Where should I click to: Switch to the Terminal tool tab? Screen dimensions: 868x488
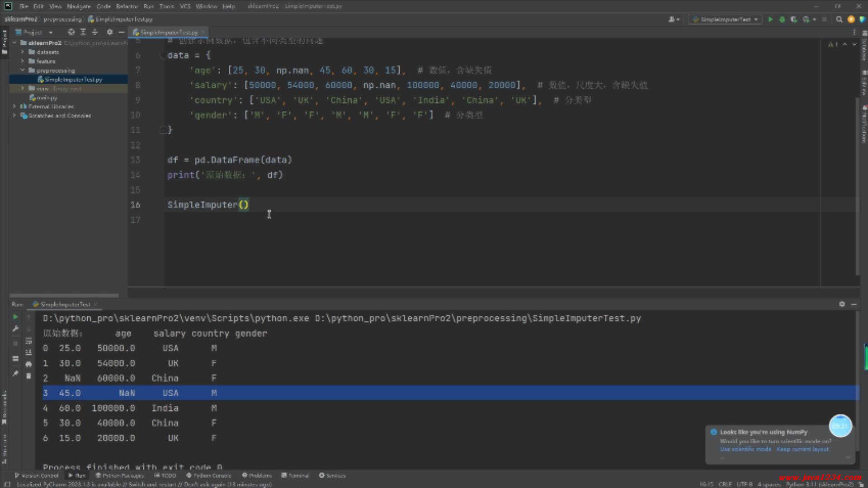tap(295, 475)
